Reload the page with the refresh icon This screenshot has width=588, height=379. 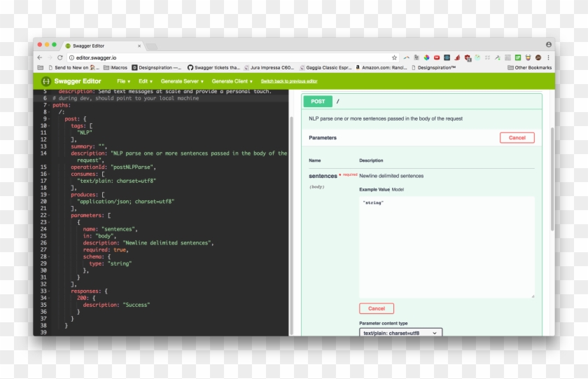point(60,57)
